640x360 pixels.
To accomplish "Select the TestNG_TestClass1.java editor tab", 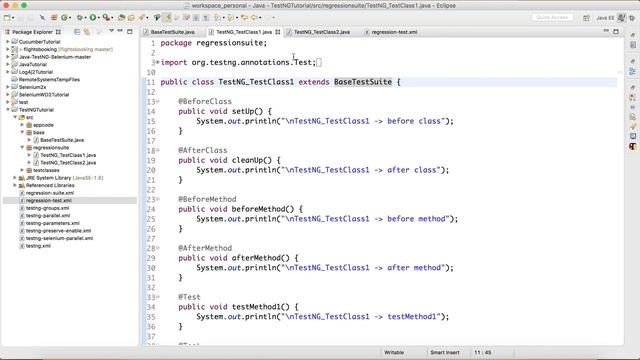I will [x=244, y=32].
